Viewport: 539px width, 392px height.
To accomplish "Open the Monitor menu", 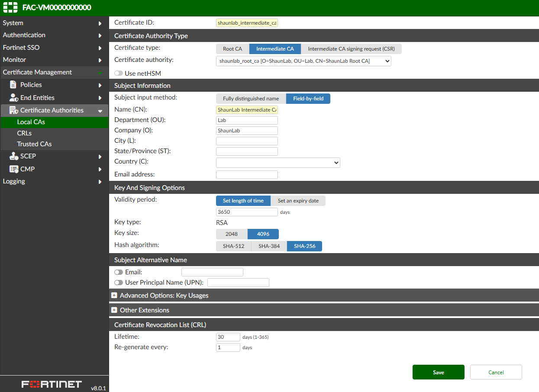I will pos(54,60).
